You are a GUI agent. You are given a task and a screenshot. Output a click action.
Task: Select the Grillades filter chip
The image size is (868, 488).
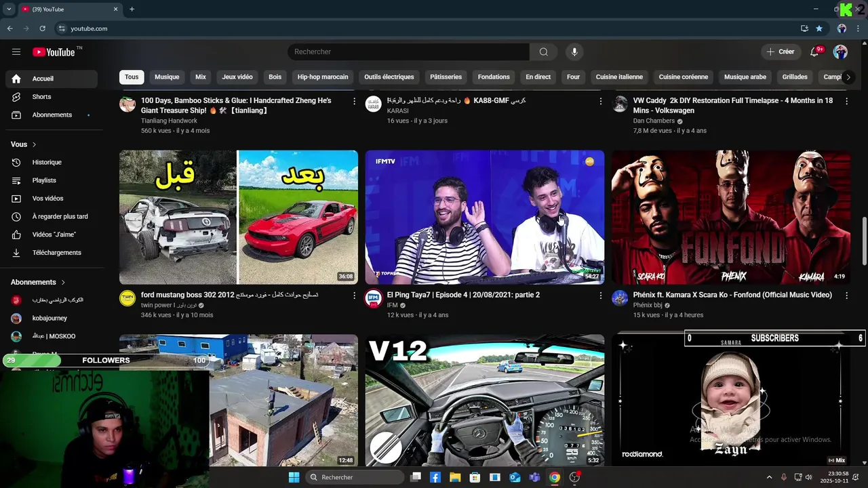coord(795,77)
